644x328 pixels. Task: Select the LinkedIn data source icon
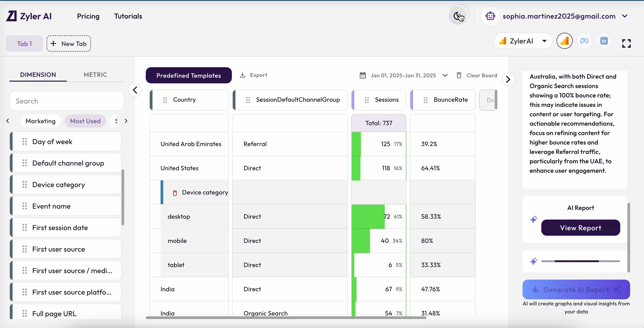pos(604,41)
